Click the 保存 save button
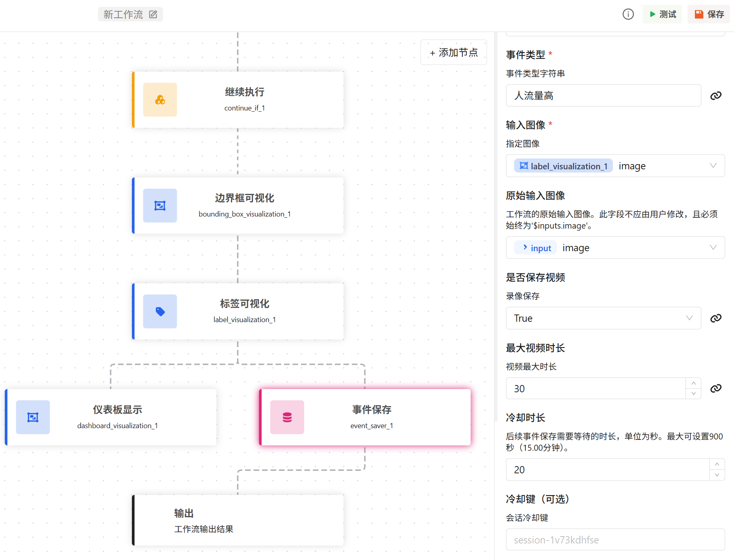The width and height of the screenshot is (734, 560). (709, 15)
